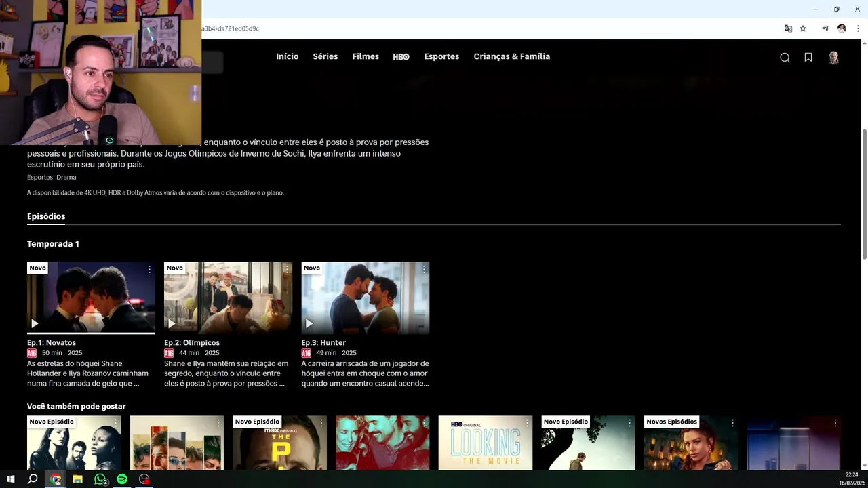Open File Explorer from the taskbar
The width and height of the screenshot is (868, 488).
77,479
